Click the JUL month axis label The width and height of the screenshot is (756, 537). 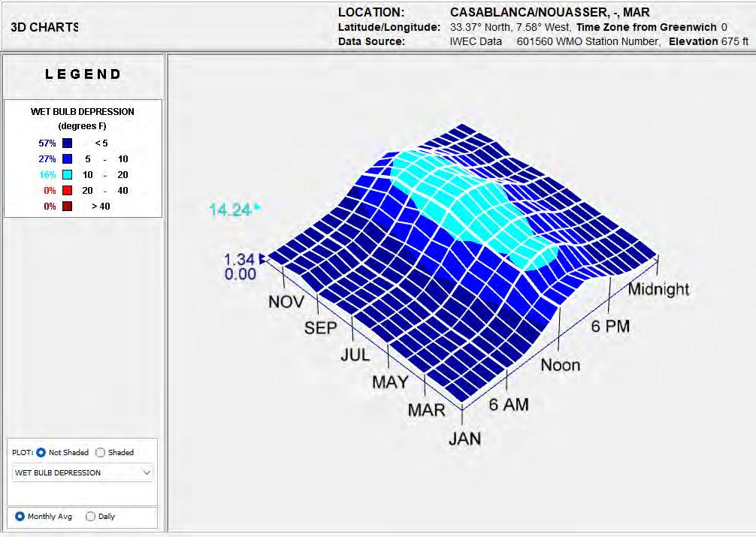click(355, 355)
